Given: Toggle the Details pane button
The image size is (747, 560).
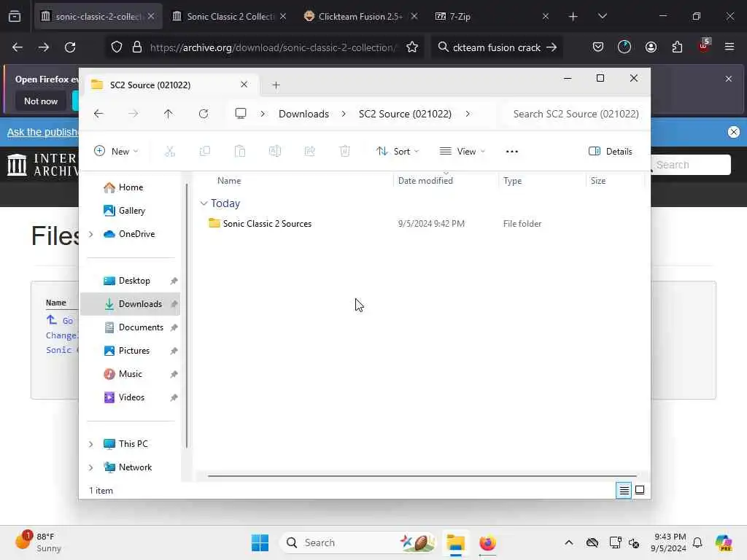Looking at the screenshot, I should pyautogui.click(x=611, y=152).
